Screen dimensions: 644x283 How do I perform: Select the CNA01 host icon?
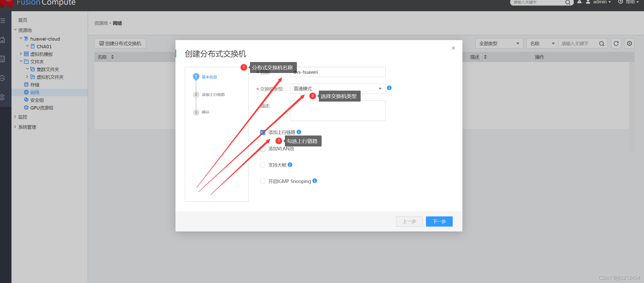32,46
